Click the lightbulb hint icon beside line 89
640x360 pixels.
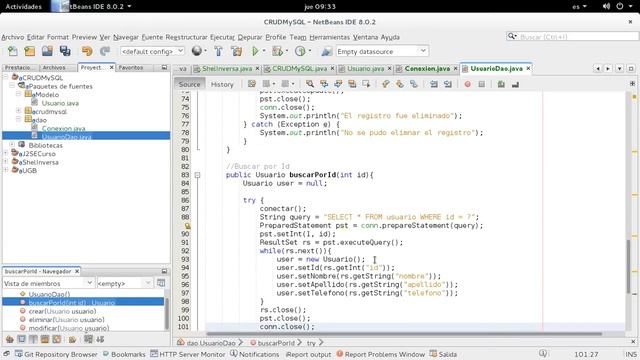[x=187, y=226]
